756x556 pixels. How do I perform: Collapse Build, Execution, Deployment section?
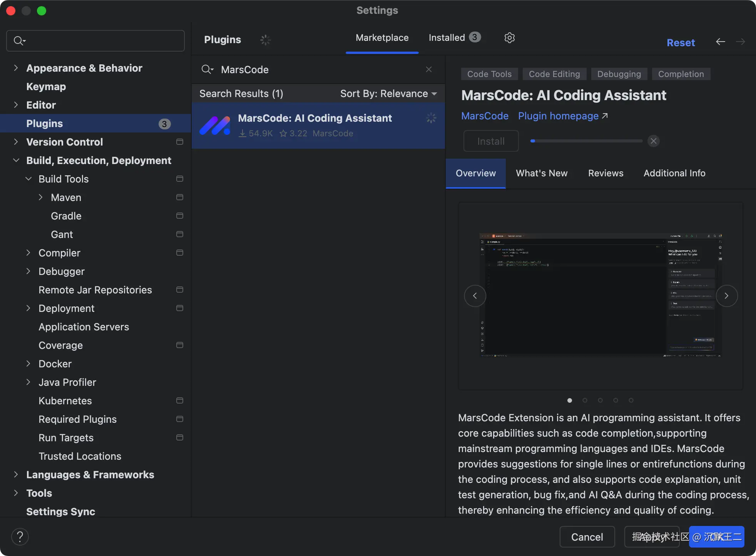coord(16,161)
